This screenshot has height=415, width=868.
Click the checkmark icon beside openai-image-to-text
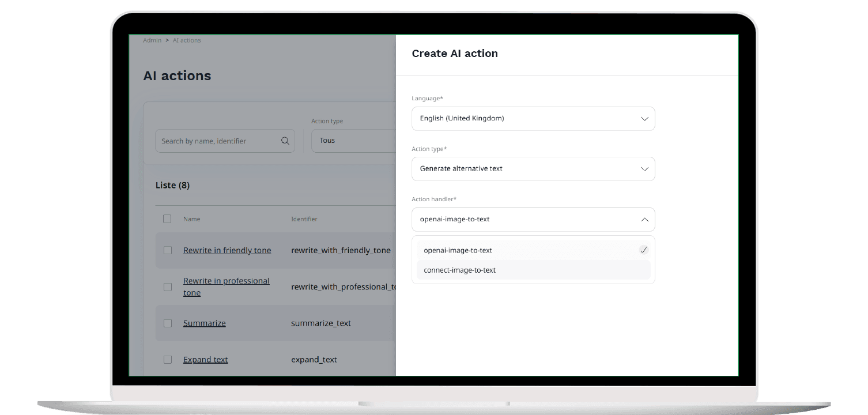tap(643, 250)
